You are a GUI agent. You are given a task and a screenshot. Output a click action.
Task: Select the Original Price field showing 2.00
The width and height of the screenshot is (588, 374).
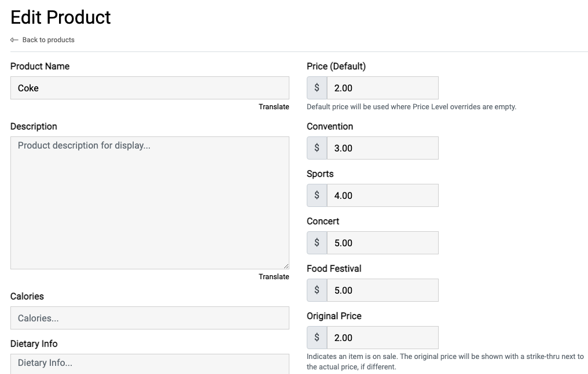click(x=382, y=337)
